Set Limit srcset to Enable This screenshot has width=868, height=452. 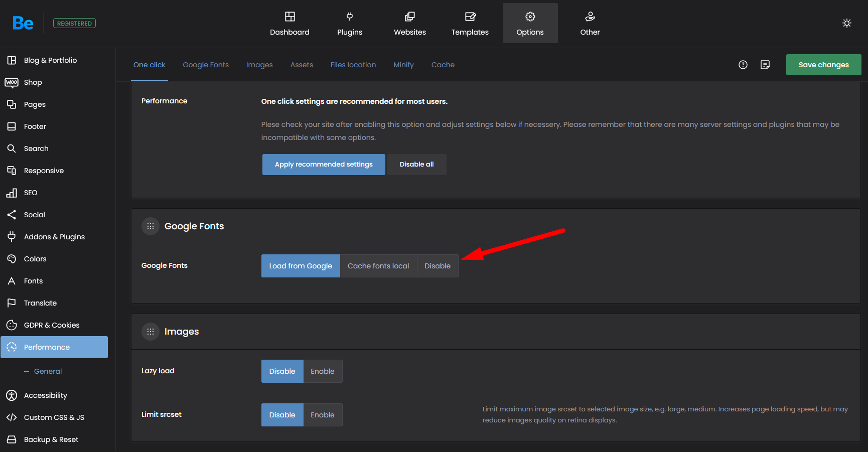click(x=323, y=415)
